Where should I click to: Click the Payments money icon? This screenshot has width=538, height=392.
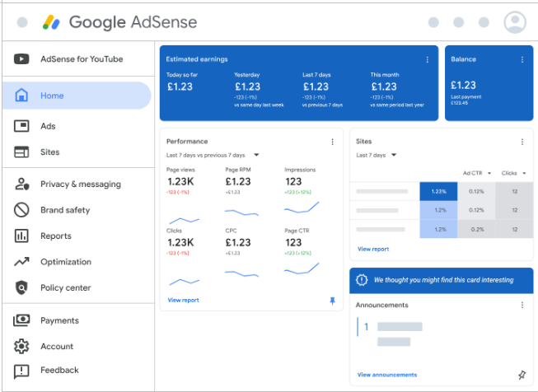tap(21, 320)
